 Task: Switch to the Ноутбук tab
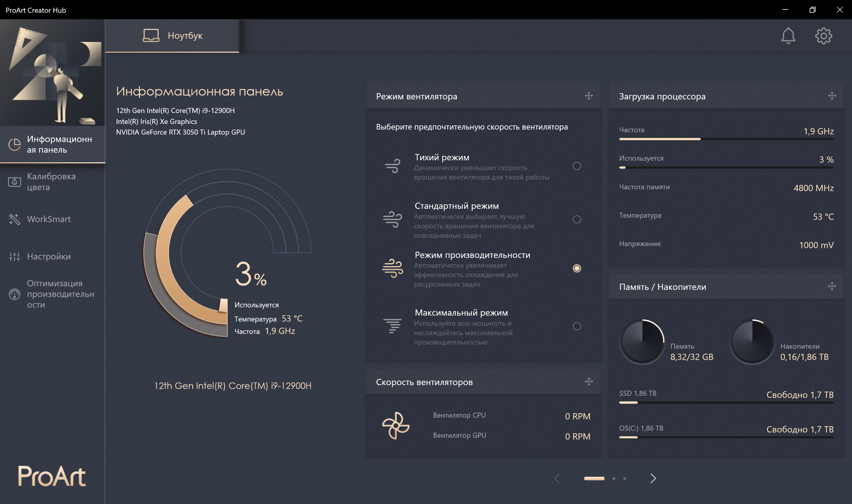(172, 36)
